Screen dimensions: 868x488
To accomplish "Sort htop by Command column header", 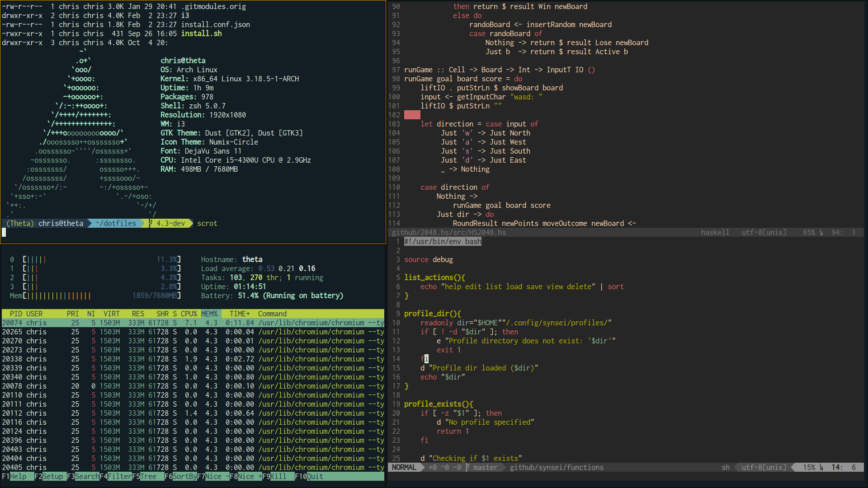I will [x=272, y=314].
